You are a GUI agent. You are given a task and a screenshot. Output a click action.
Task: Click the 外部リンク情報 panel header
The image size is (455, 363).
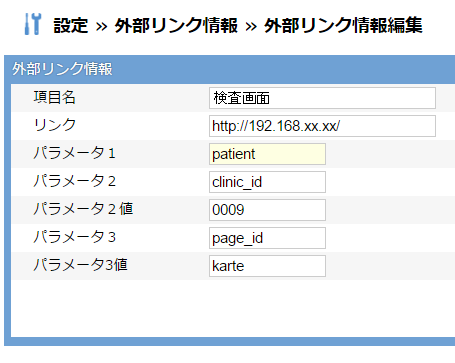(230, 69)
